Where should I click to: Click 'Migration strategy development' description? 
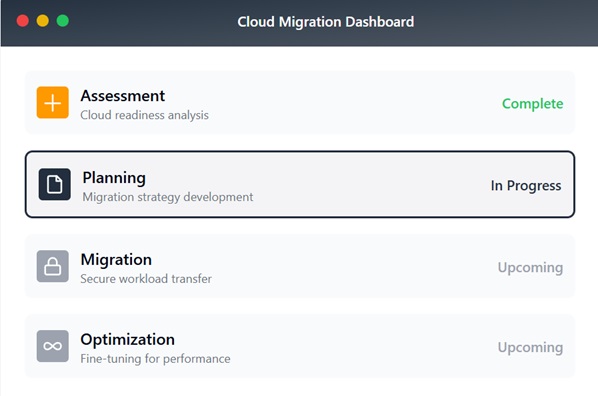pyautogui.click(x=168, y=197)
